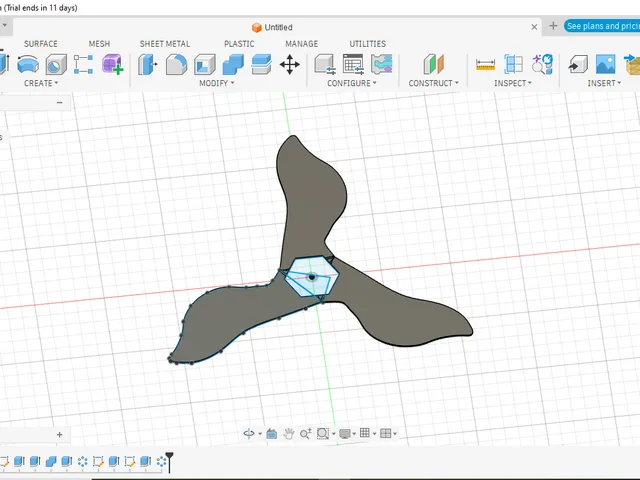Expand the Grid and Snaps dropdown arrow
The image size is (640, 480).
pyautogui.click(x=374, y=434)
